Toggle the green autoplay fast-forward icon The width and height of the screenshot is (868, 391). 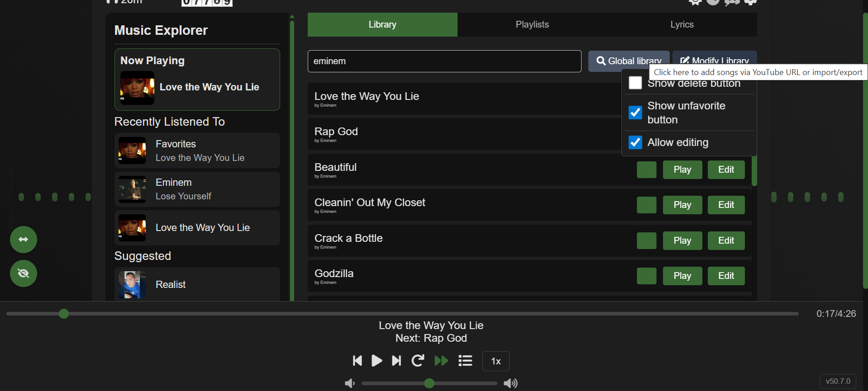[441, 361]
